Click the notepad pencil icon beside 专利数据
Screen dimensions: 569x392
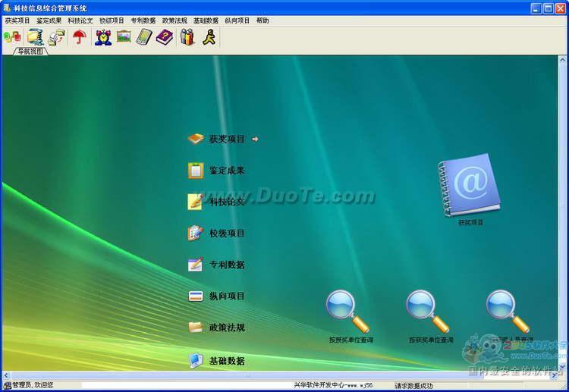coord(196,265)
